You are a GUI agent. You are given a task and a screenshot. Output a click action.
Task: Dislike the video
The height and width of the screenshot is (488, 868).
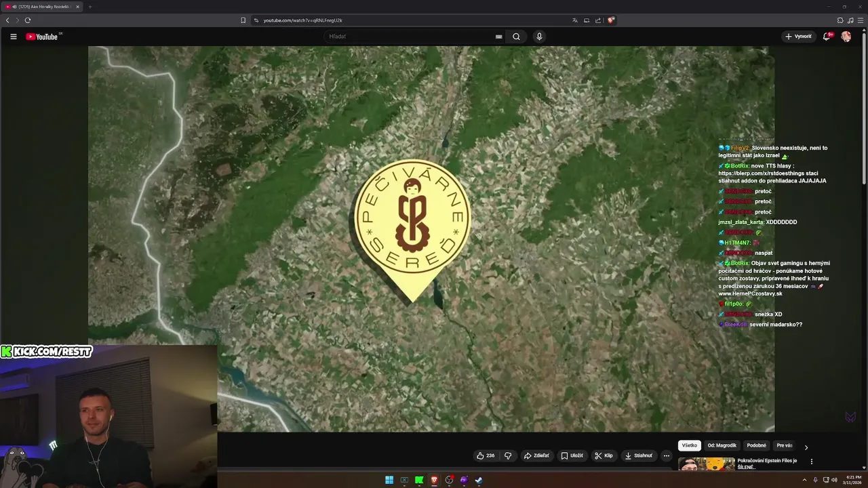pyautogui.click(x=508, y=455)
